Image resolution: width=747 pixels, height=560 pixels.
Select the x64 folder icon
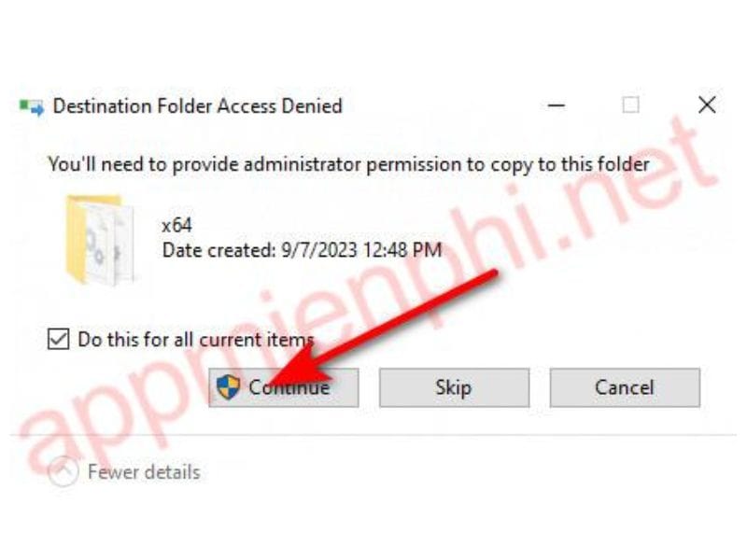click(99, 240)
